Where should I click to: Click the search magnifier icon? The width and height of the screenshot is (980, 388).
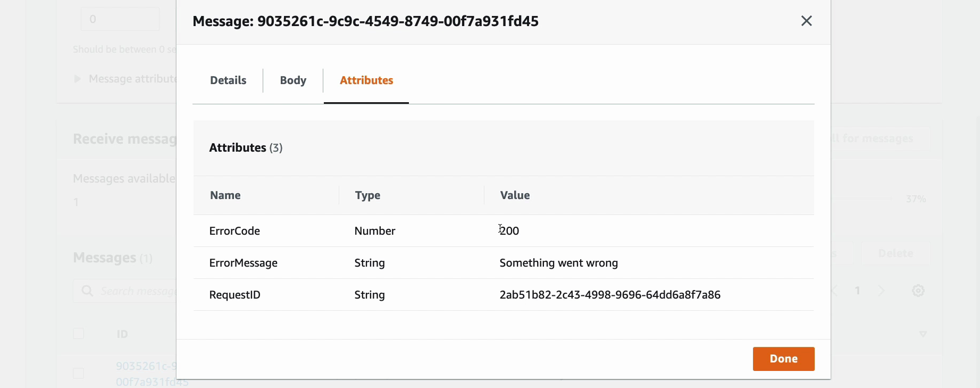coord(87,291)
